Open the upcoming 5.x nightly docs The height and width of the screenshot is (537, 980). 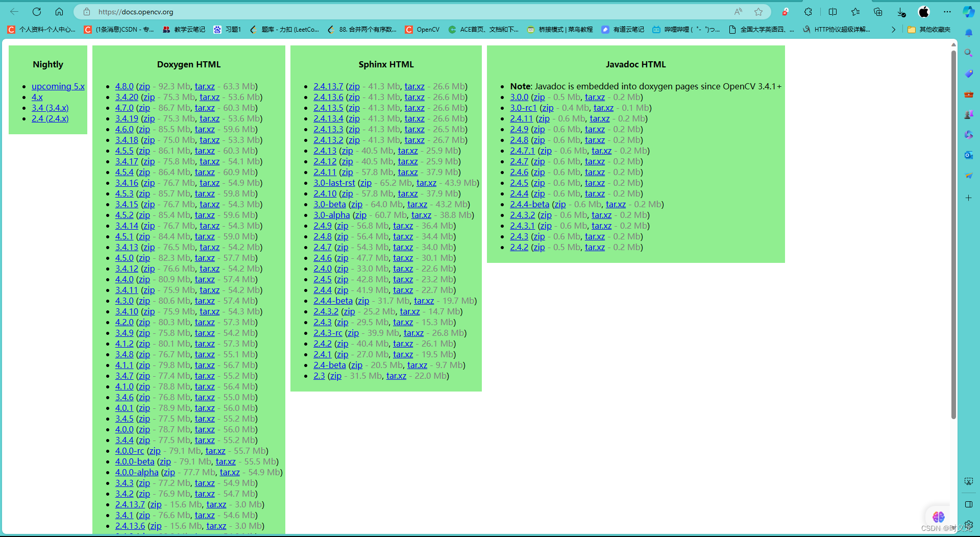coord(58,86)
